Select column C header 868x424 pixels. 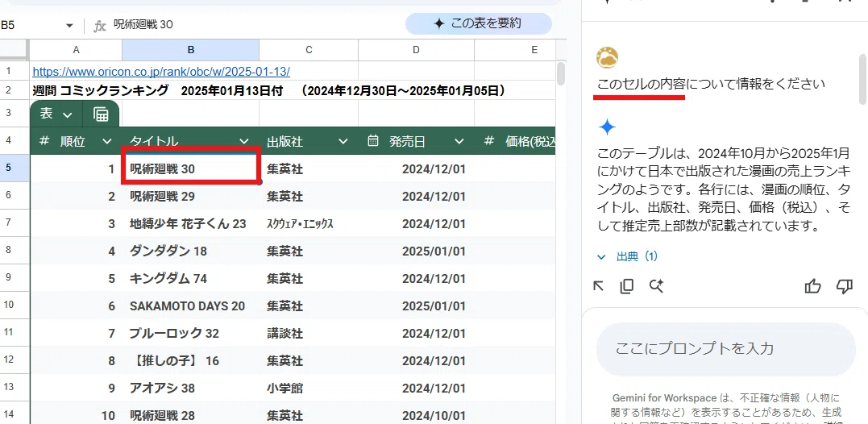tap(309, 50)
